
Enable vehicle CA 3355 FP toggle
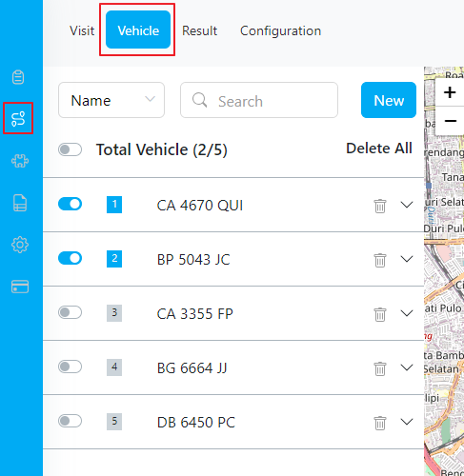70,312
